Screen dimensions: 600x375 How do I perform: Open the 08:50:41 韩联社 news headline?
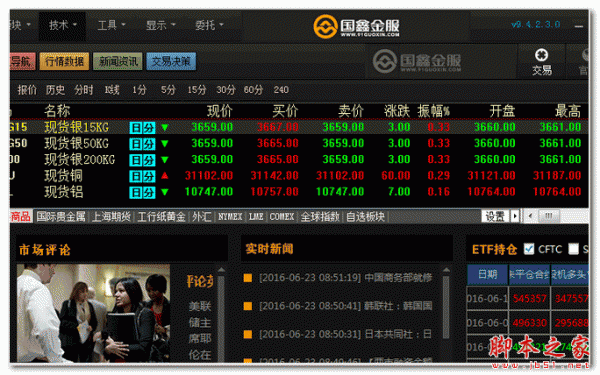tap(346, 306)
